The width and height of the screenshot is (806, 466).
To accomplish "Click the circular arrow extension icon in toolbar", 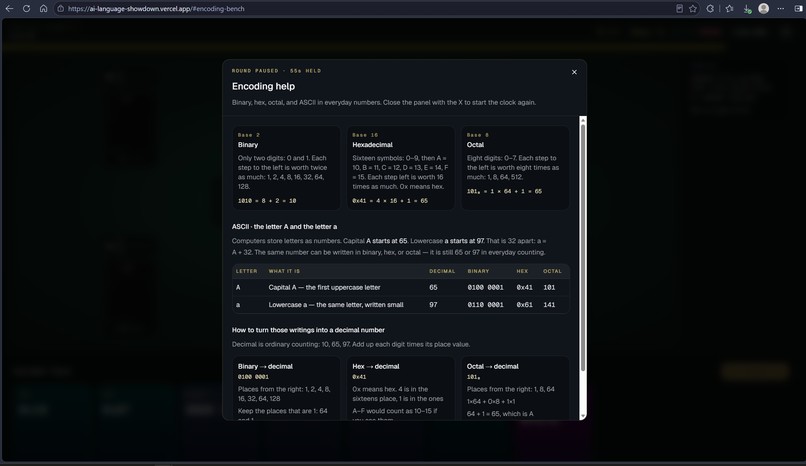I will (x=710, y=9).
